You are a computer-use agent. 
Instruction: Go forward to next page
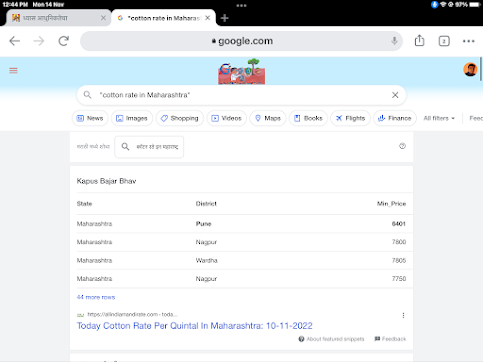pos(39,41)
